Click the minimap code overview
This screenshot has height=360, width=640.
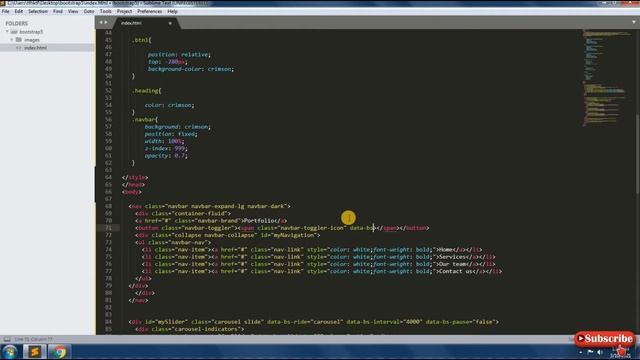606,78
